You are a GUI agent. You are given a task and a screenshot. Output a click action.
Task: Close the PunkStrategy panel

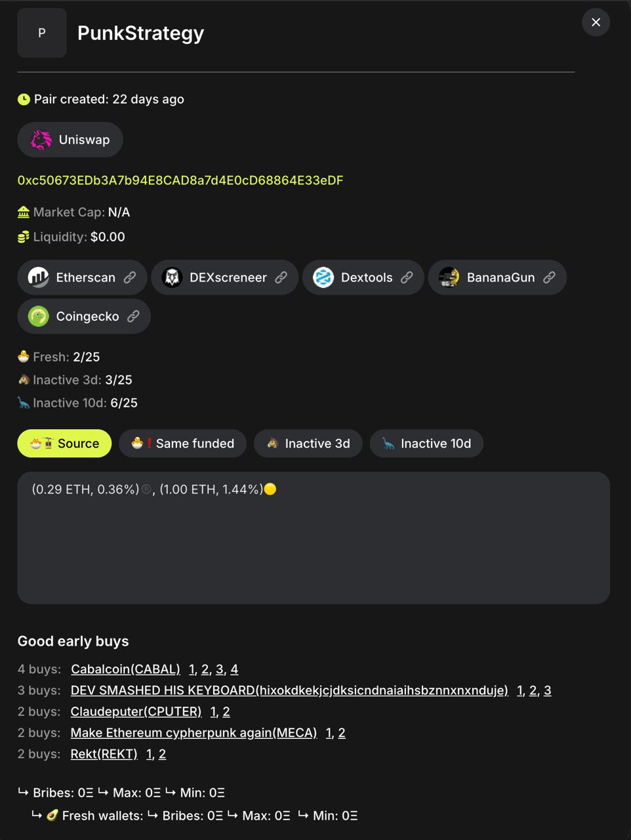click(596, 22)
